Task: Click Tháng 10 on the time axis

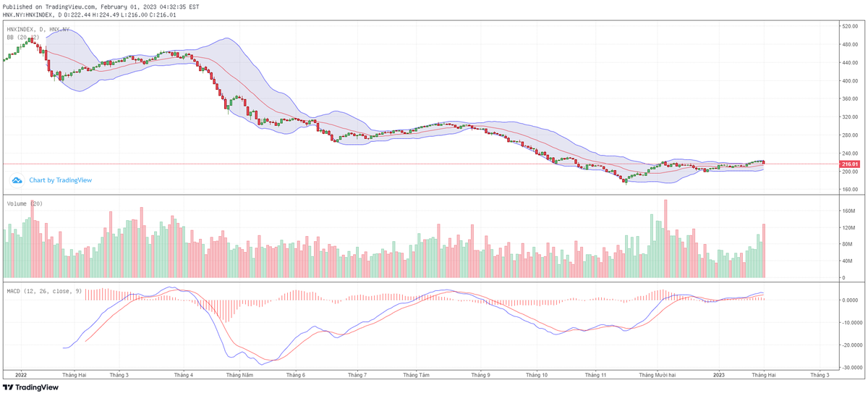Action: pos(536,375)
